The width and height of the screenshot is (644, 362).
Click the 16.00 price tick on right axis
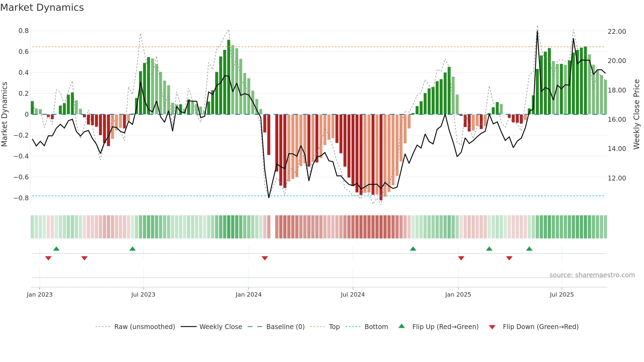[617, 120]
